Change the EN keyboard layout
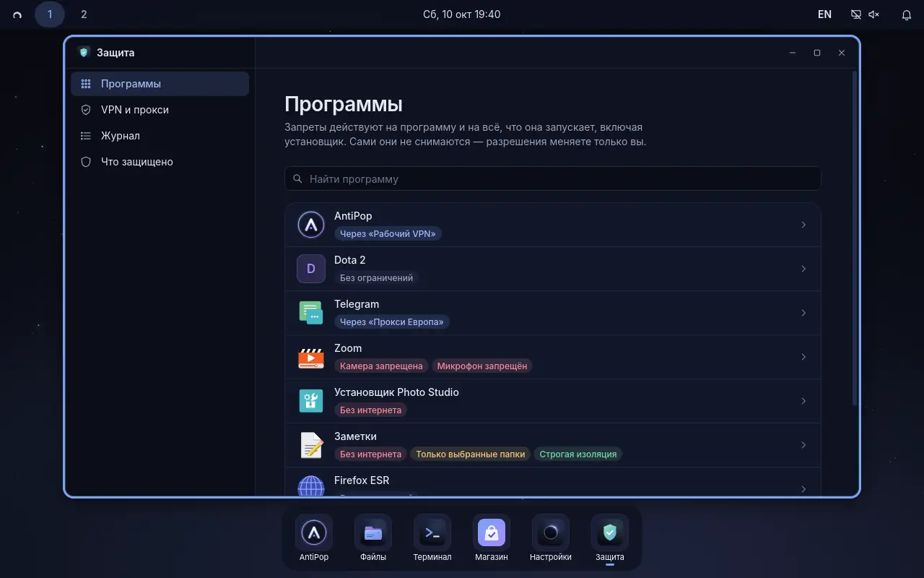The height and width of the screenshot is (578, 924). pyautogui.click(x=824, y=14)
